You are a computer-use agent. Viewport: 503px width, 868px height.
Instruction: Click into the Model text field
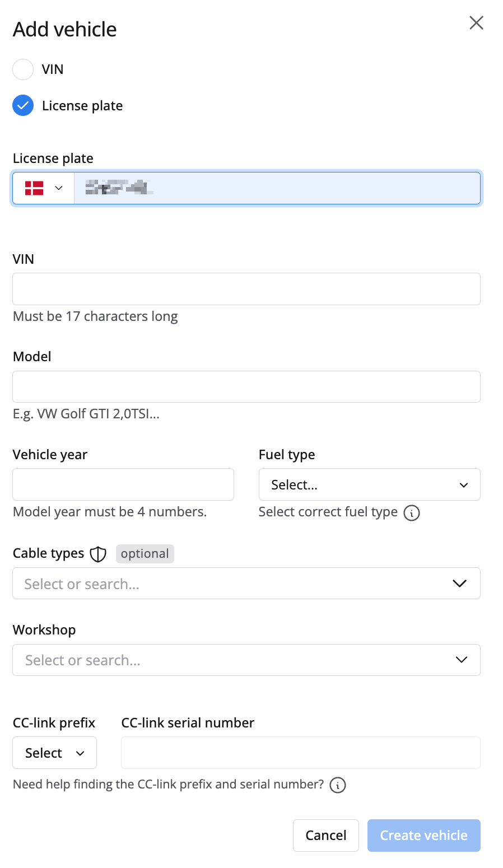(x=246, y=386)
